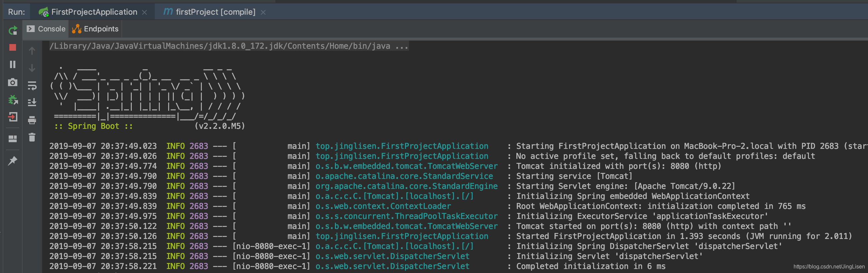Click org.apache.catalina.core.StandardEngine logger text
This screenshot has width=868, height=273.
coord(406,186)
